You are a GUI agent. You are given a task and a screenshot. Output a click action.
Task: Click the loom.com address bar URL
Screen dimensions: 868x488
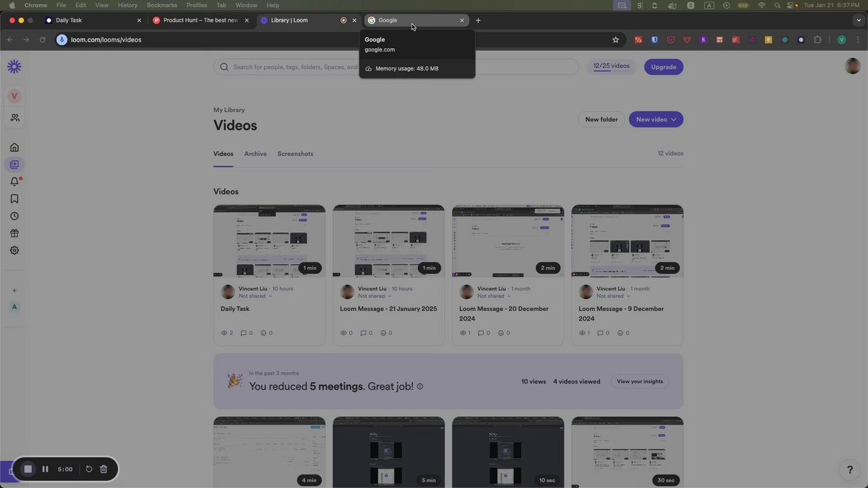(x=106, y=40)
